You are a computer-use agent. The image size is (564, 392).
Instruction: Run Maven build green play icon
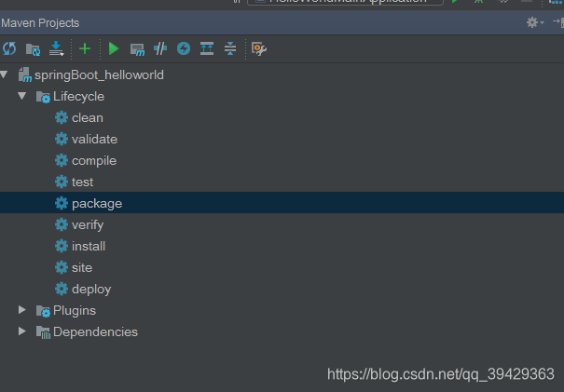pyautogui.click(x=114, y=48)
